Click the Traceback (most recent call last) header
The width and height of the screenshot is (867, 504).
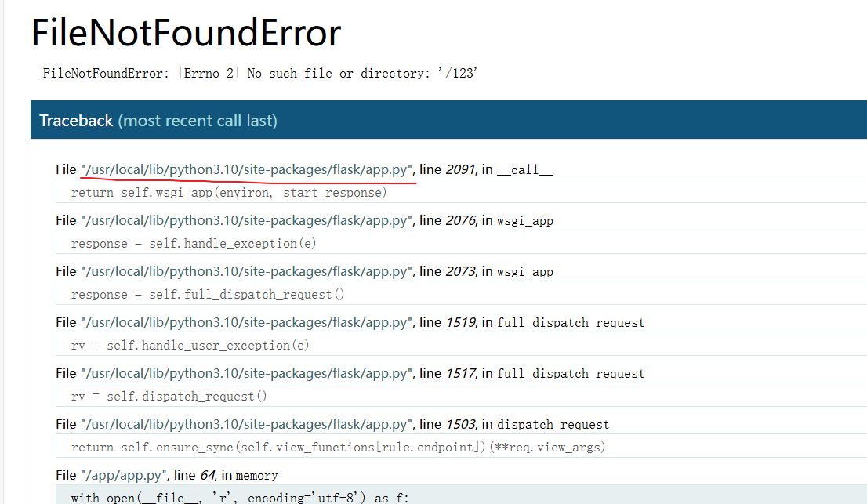click(158, 121)
